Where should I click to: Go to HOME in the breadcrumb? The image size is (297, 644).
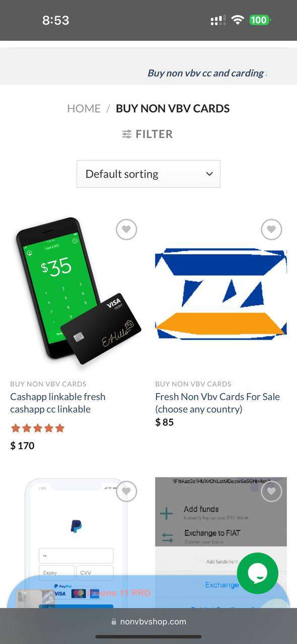click(x=84, y=109)
